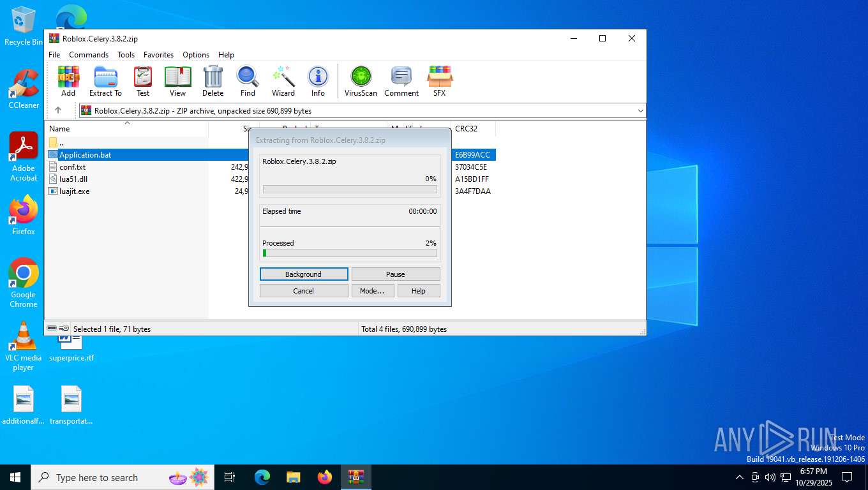Open the Extract To tool
The image size is (868, 490).
(x=105, y=81)
